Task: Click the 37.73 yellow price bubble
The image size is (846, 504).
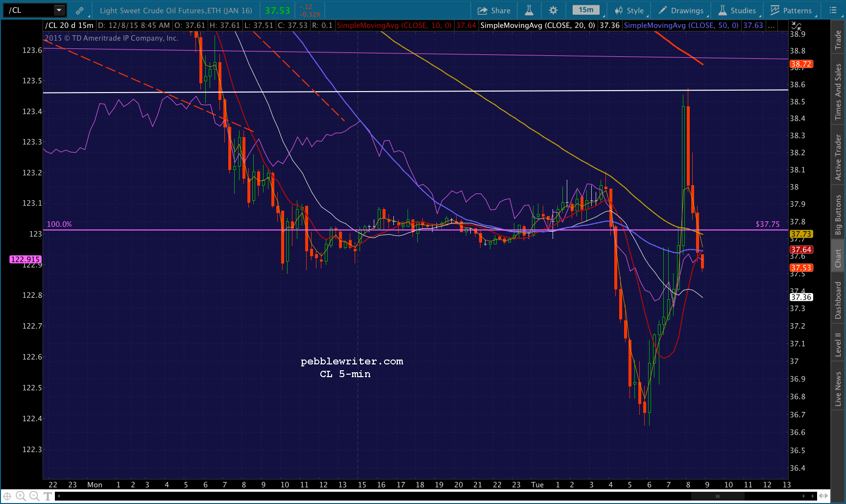Action: coord(801,234)
